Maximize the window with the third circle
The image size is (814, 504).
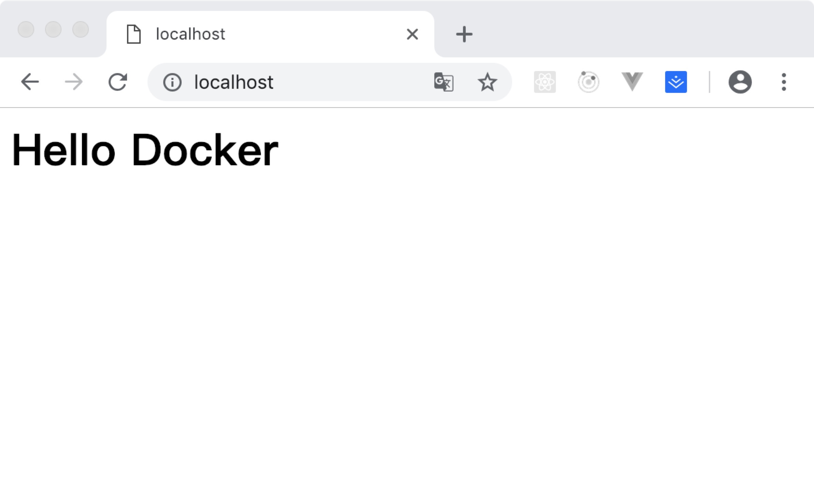tap(81, 29)
